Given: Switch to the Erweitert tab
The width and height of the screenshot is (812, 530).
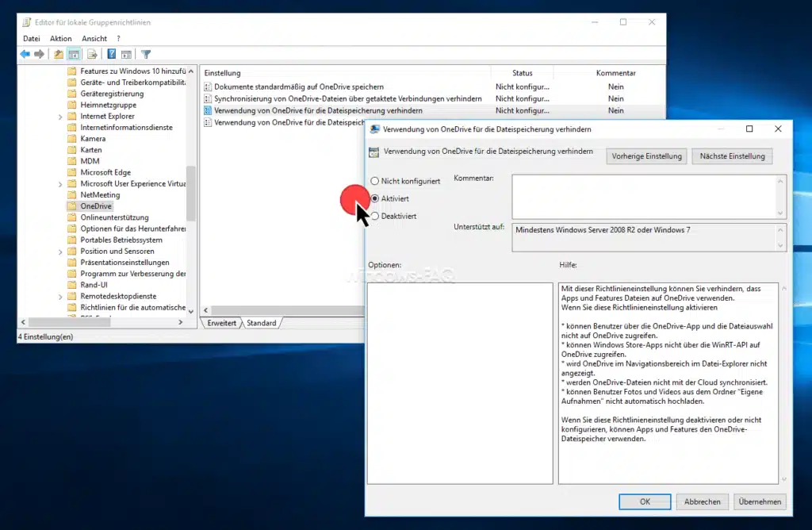Looking at the screenshot, I should (x=222, y=323).
